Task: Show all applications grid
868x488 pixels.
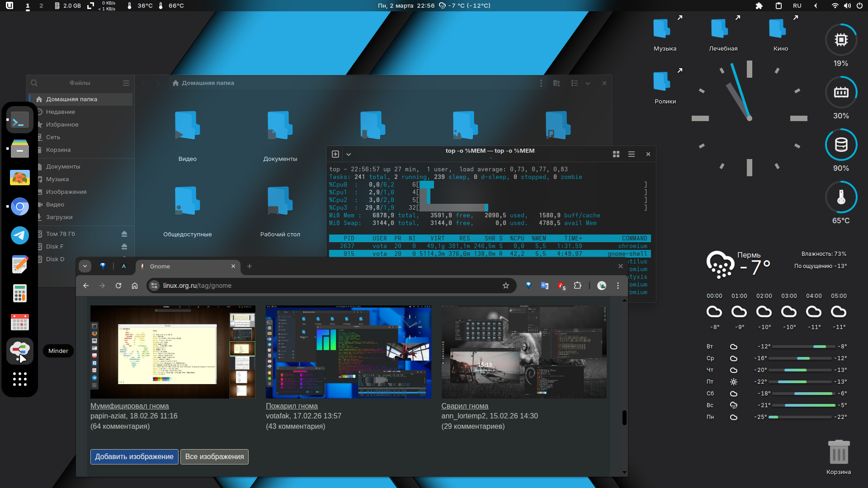Action: point(19,379)
